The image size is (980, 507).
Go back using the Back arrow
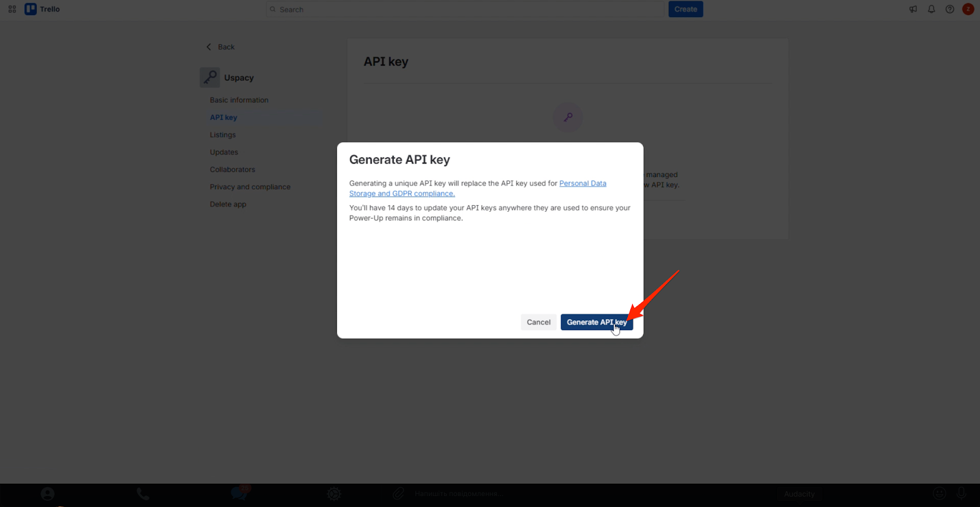(x=221, y=47)
